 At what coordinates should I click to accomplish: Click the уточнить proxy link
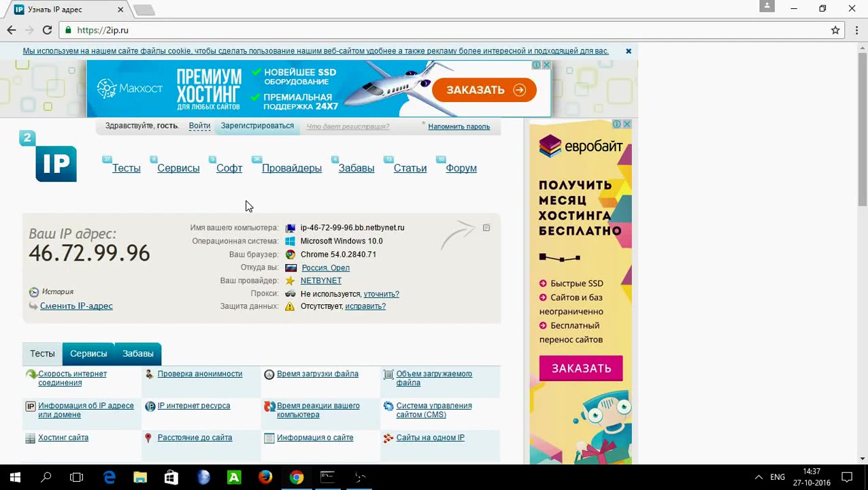382,294
